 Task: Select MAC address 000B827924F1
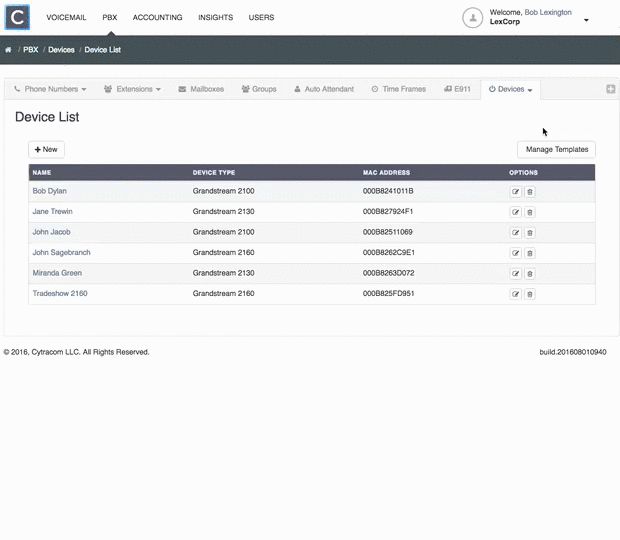click(x=388, y=211)
